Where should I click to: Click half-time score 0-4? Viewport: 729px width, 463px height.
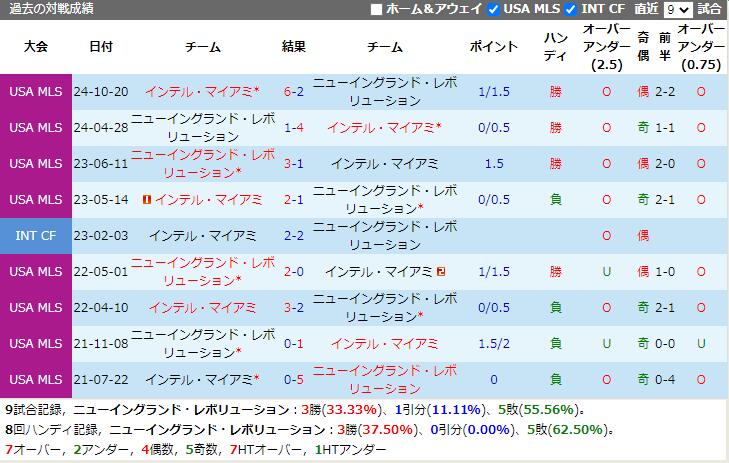(665, 380)
